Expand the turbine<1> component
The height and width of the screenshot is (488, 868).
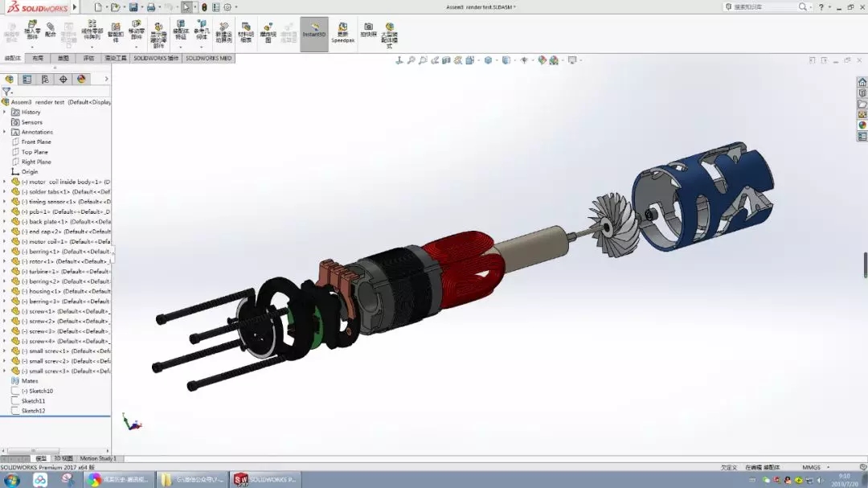tap(5, 272)
